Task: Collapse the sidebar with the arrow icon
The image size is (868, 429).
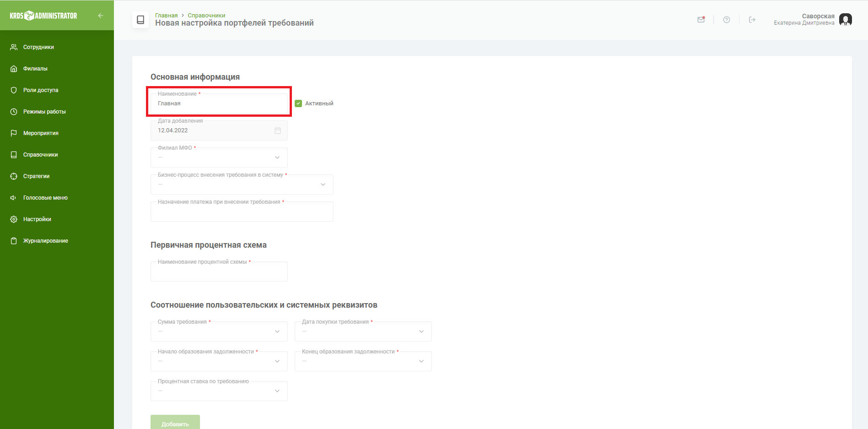Action: click(x=101, y=16)
